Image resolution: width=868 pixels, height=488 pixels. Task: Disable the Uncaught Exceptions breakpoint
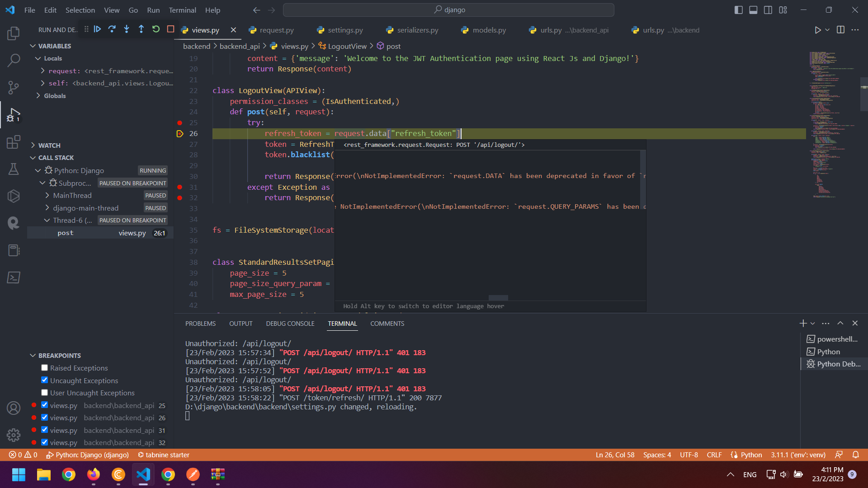[44, 380]
